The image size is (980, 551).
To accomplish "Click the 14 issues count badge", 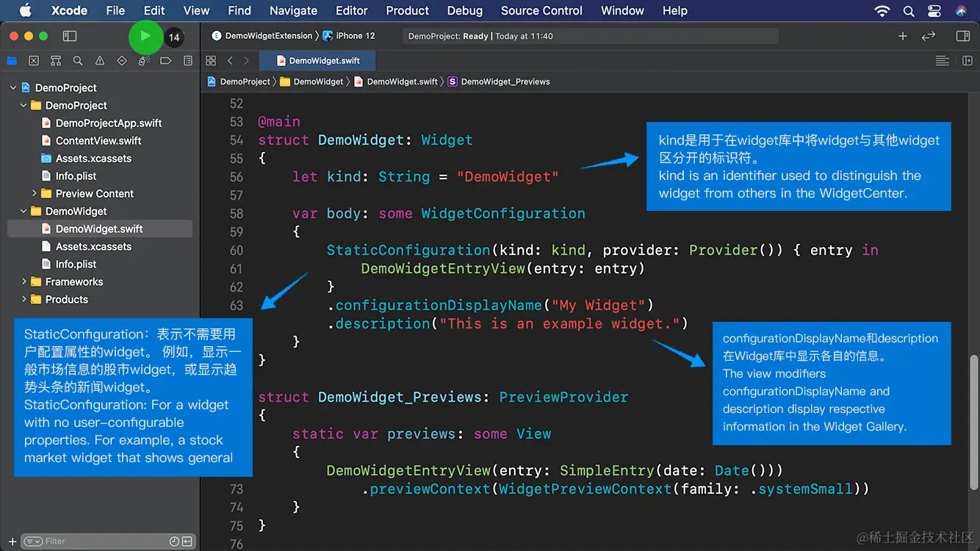I will (173, 37).
